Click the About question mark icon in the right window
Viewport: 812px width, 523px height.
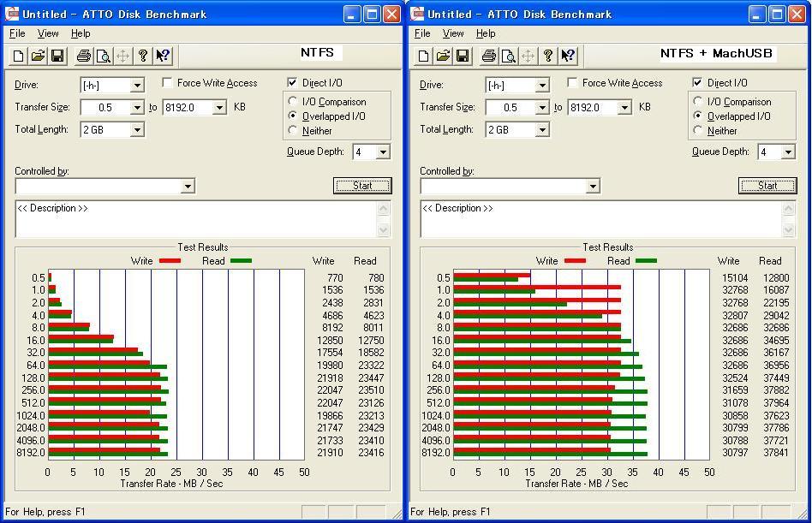(548, 56)
